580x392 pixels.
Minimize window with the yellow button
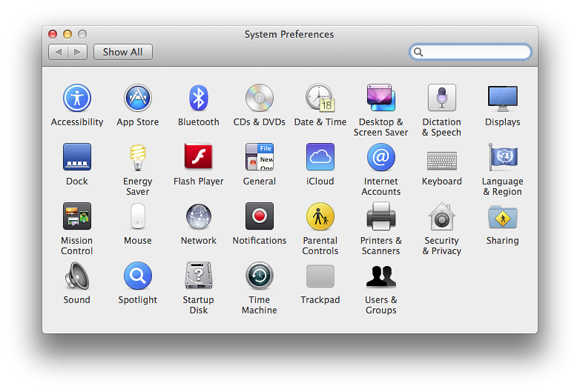click(x=67, y=34)
